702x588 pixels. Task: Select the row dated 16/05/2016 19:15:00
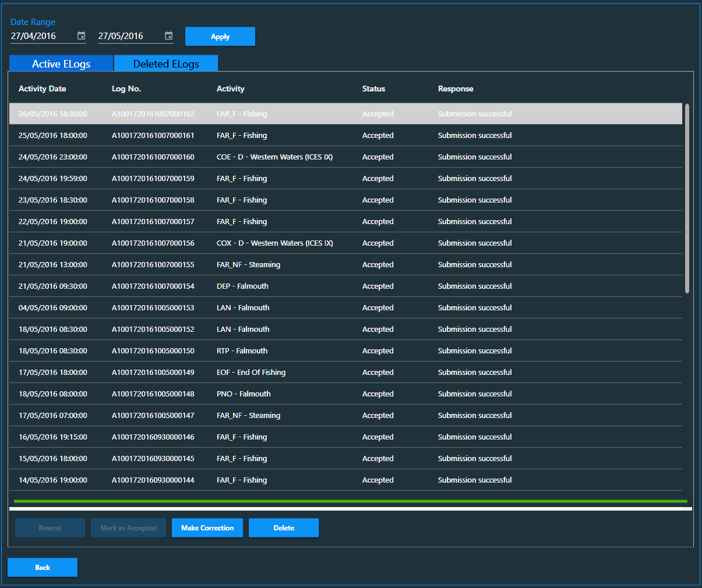tap(345, 437)
